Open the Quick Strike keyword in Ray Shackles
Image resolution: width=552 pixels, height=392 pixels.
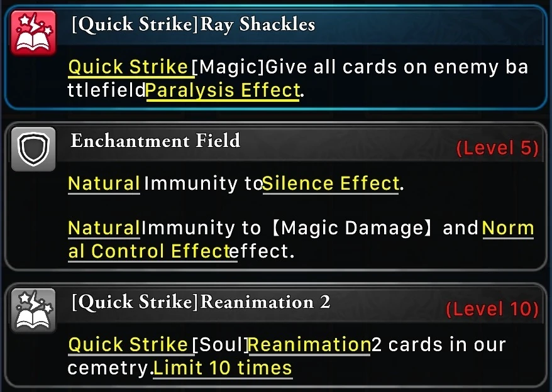pyautogui.click(x=128, y=67)
